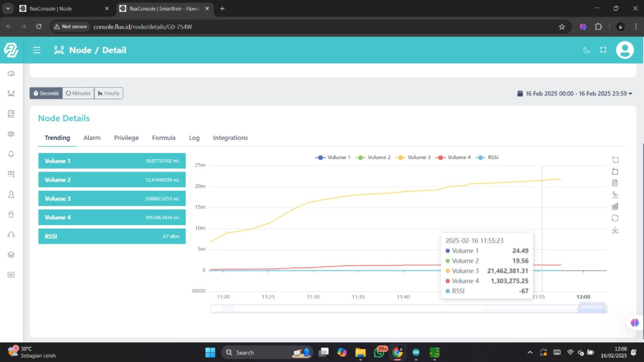Open the headset support icon in the sidebar
644x362 pixels.
tap(11, 235)
